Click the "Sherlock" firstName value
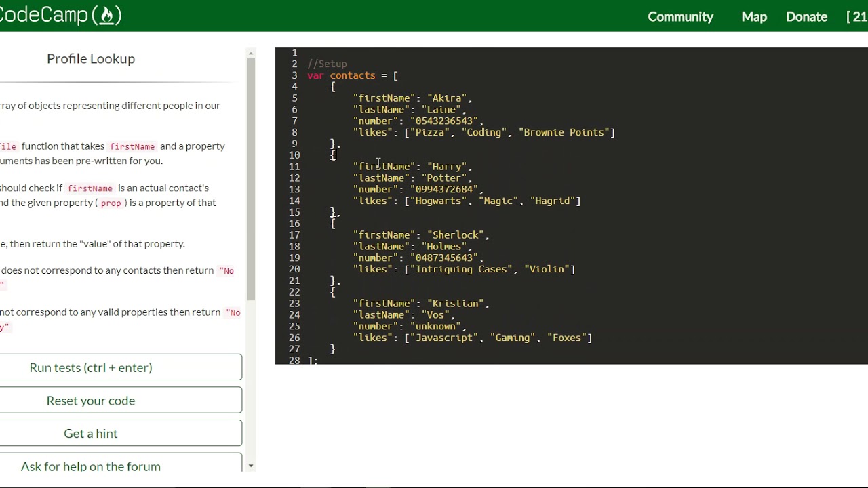 (x=456, y=235)
